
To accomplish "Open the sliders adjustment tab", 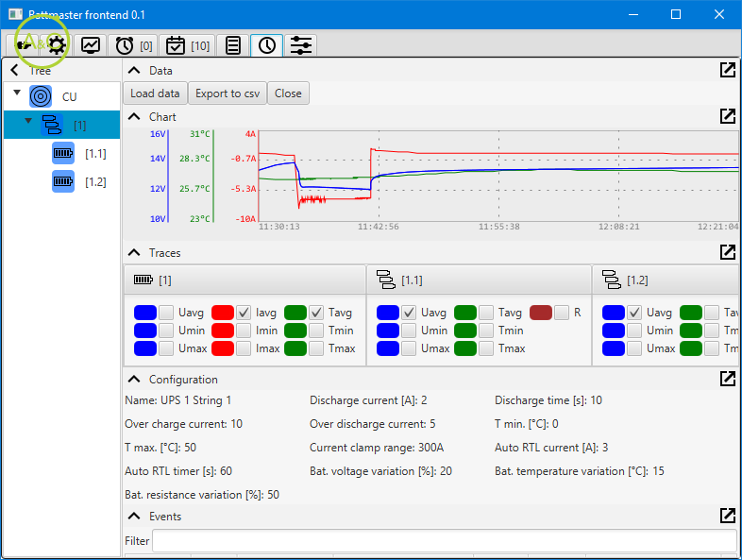I will click(x=301, y=45).
